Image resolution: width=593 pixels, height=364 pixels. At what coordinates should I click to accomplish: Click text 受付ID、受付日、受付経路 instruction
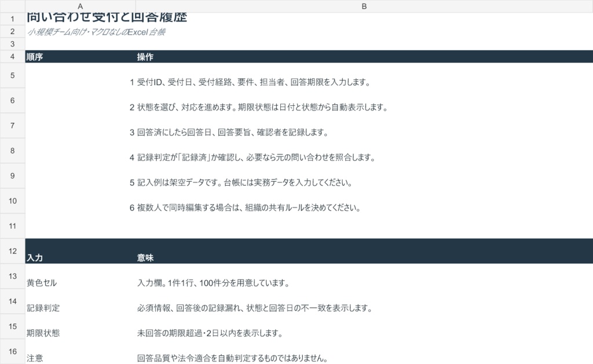[254, 82]
